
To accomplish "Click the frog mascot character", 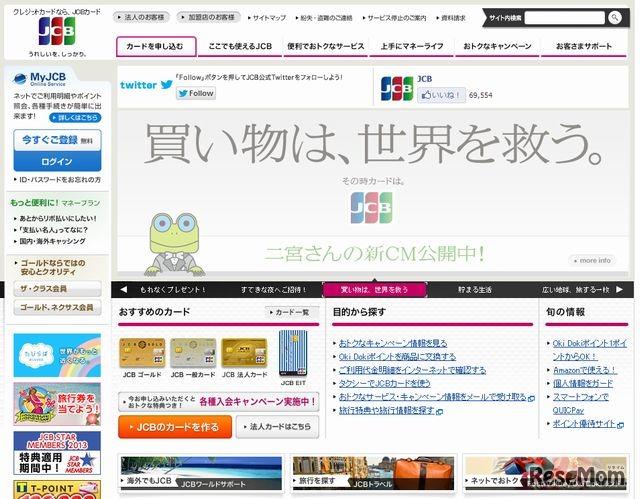I will coord(175,244).
